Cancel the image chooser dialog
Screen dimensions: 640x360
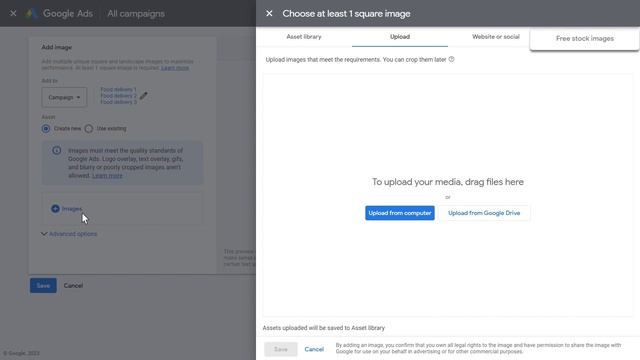[x=314, y=349]
